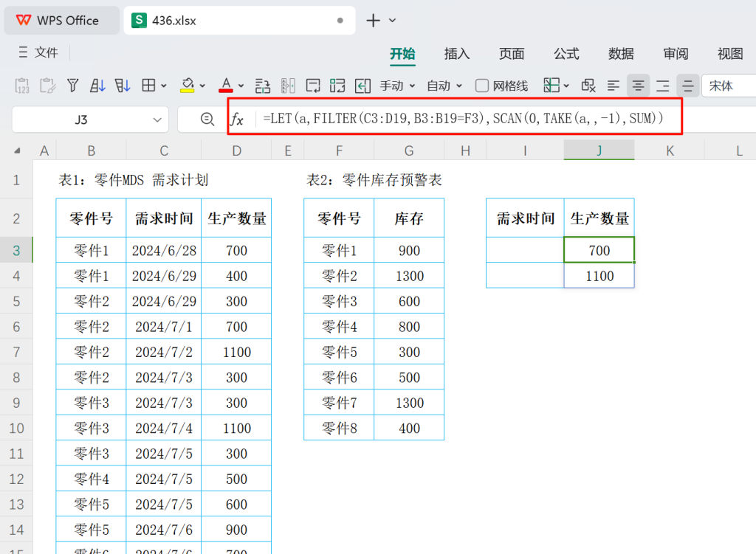756x554 pixels.
Task: Click the filter funnel icon
Action: [x=73, y=86]
